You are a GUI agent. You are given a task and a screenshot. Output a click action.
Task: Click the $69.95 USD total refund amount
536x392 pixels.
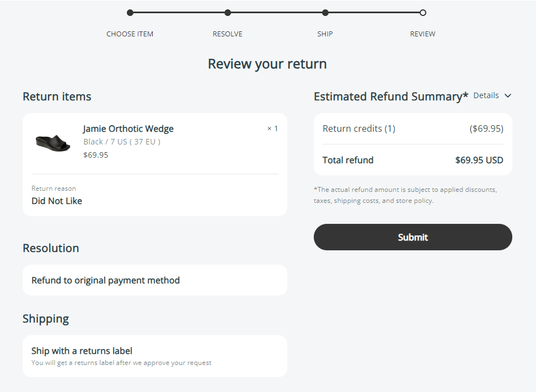tap(479, 160)
